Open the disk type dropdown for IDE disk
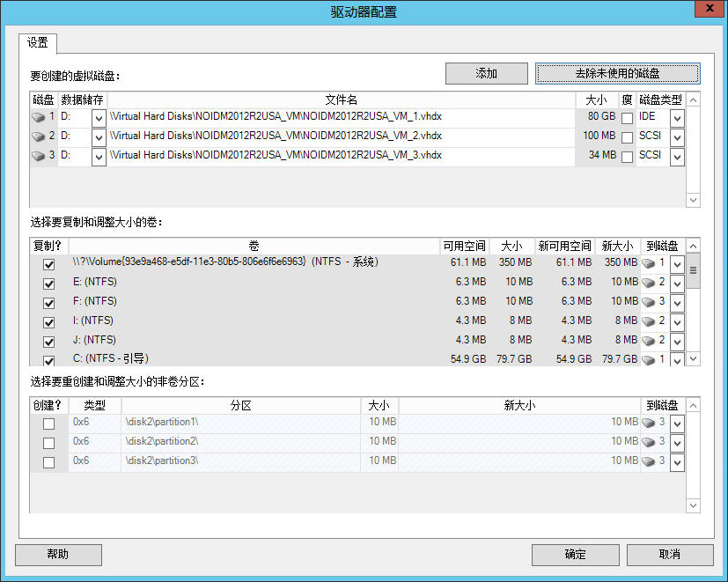The width and height of the screenshot is (728, 582). 676,118
